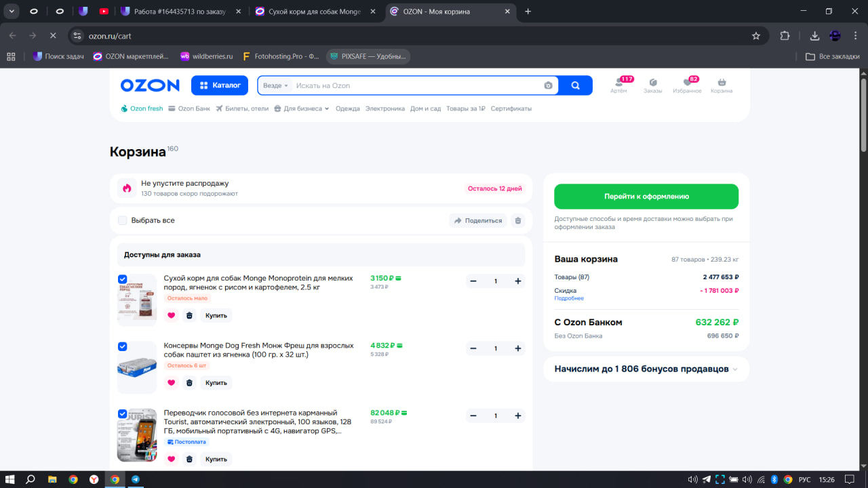The width and height of the screenshot is (868, 488).
Task: Open the 'Электроника' category link
Action: 384,108
